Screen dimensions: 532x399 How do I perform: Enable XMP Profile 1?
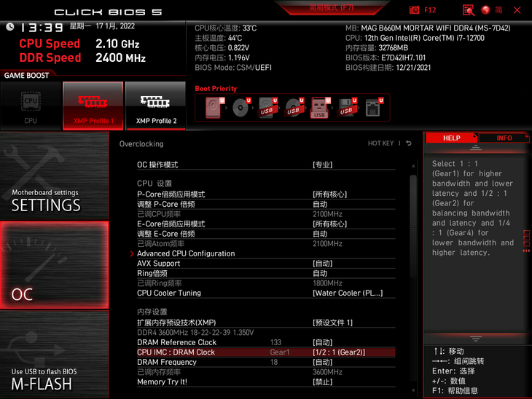93,106
